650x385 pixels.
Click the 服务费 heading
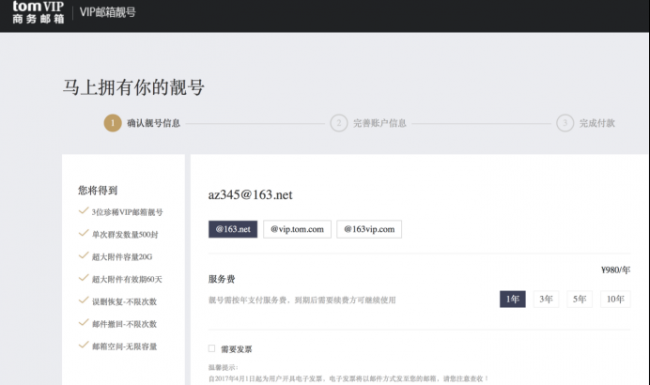pos(222,279)
